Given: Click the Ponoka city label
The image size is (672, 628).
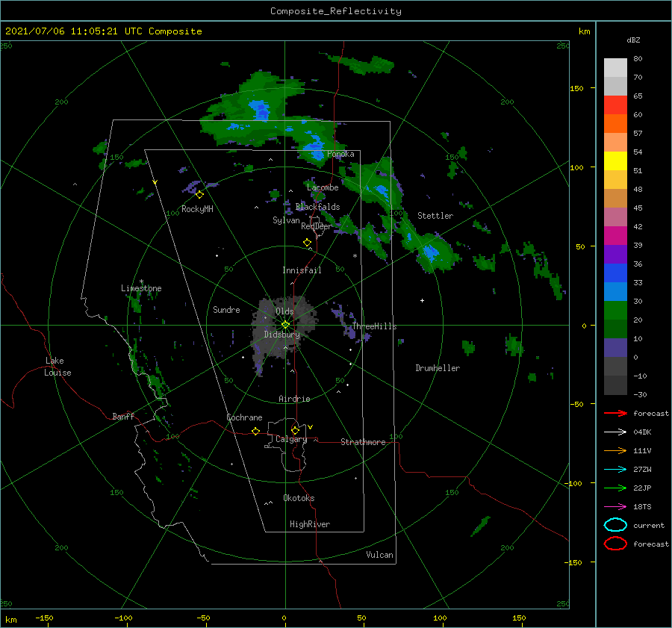Looking at the screenshot, I should point(340,154).
